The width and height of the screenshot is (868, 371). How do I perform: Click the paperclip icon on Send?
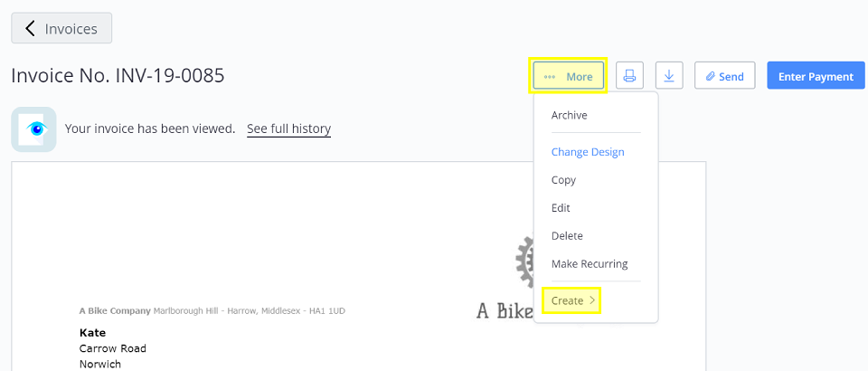coord(711,76)
